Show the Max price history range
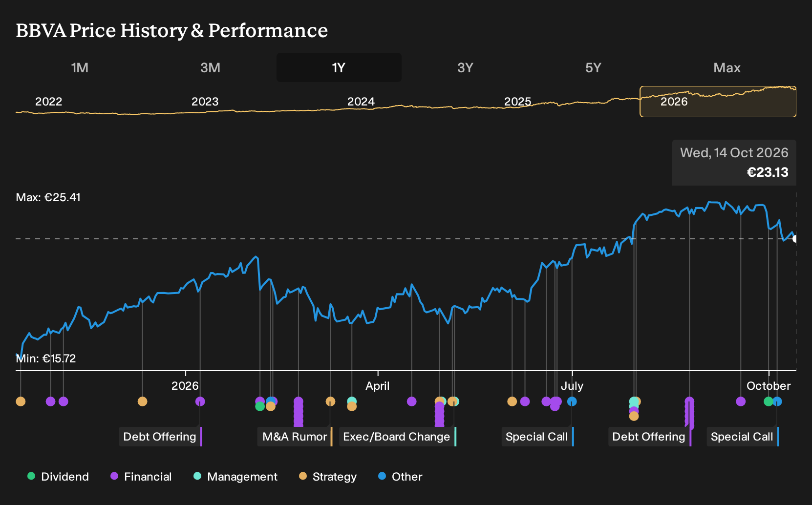 [727, 67]
